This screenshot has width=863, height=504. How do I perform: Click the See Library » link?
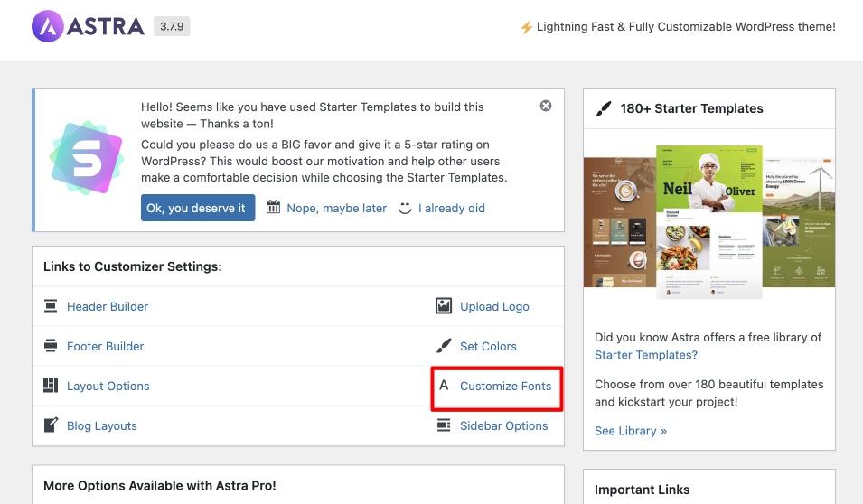click(630, 431)
